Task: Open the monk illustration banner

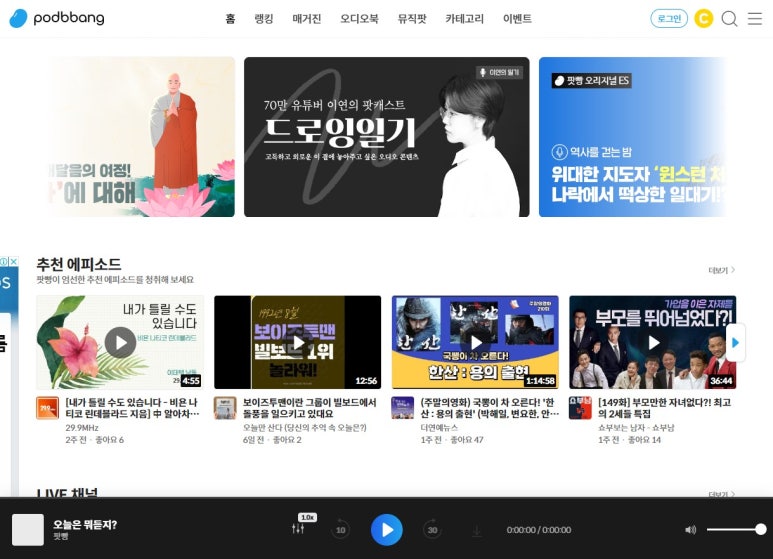Action: click(141, 137)
